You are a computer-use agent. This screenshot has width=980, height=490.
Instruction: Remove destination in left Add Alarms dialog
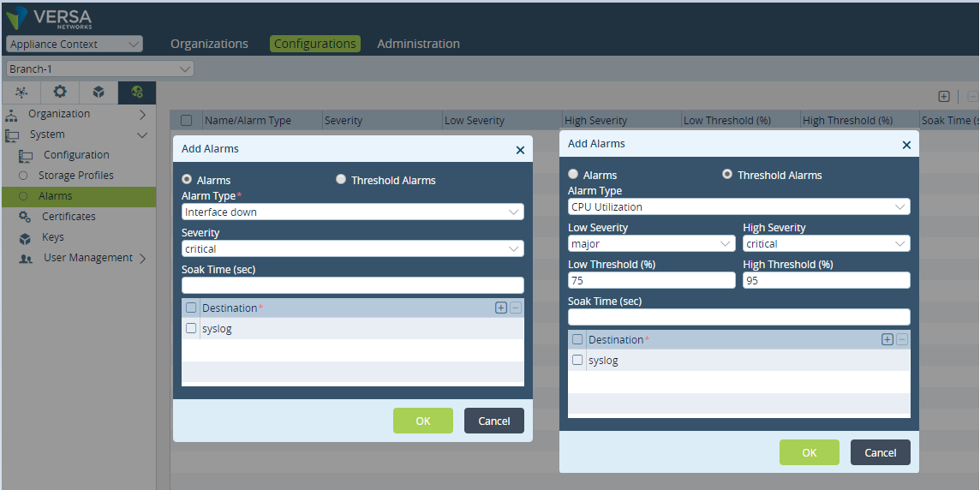point(516,308)
